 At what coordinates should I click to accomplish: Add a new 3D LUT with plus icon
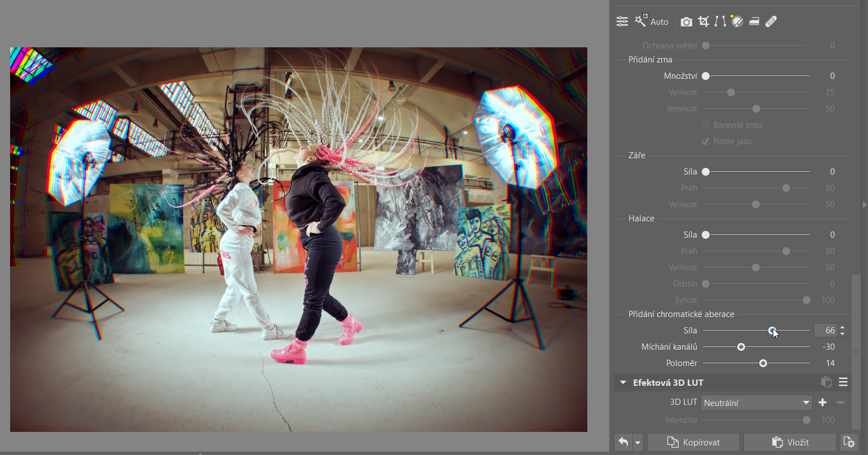click(822, 403)
